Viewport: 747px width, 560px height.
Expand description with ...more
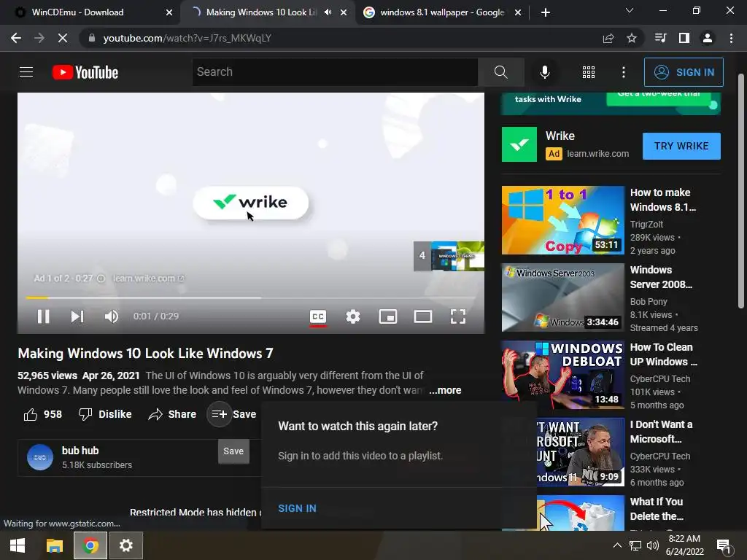tap(445, 390)
